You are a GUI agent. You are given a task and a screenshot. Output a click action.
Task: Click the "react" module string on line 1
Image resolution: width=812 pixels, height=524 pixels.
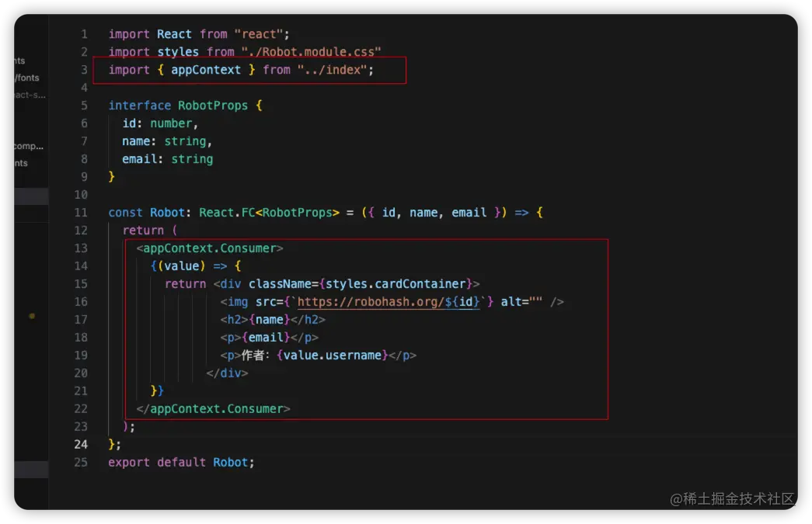tap(259, 34)
